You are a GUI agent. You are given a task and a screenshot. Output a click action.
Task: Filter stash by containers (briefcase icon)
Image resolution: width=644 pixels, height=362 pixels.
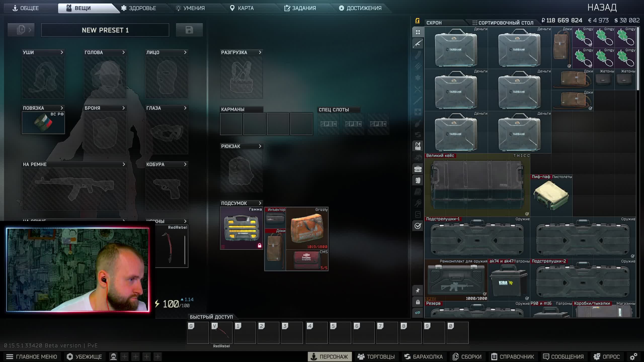click(x=418, y=169)
